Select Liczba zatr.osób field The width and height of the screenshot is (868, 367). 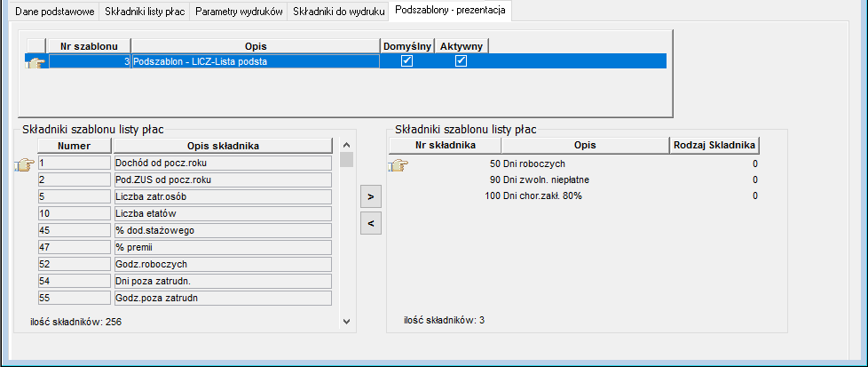click(x=223, y=196)
